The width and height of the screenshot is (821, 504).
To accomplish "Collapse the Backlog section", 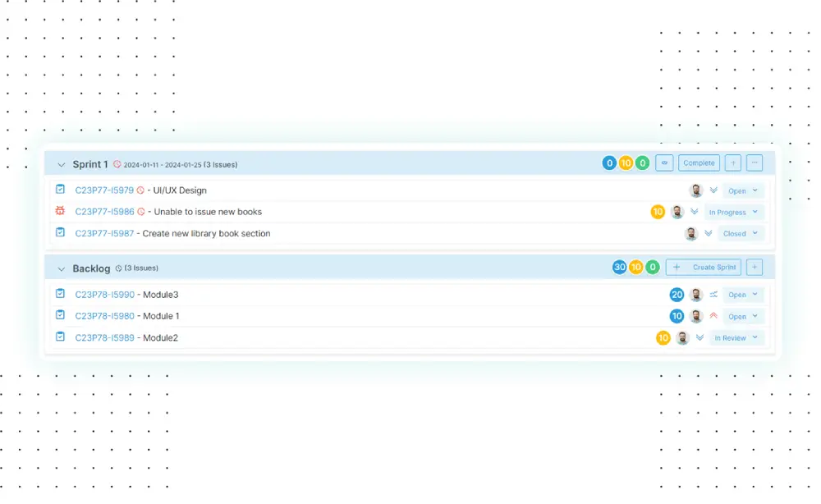I will click(62, 269).
